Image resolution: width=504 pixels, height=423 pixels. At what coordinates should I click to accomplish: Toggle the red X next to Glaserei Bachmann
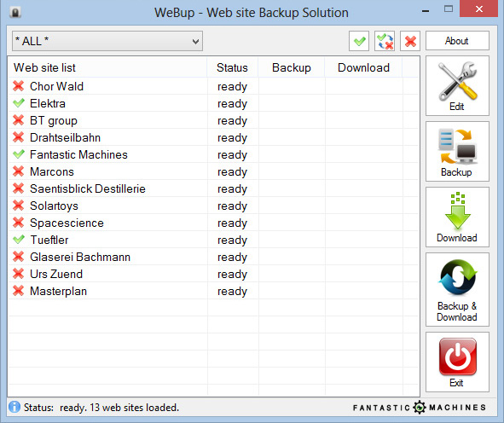[x=18, y=256]
